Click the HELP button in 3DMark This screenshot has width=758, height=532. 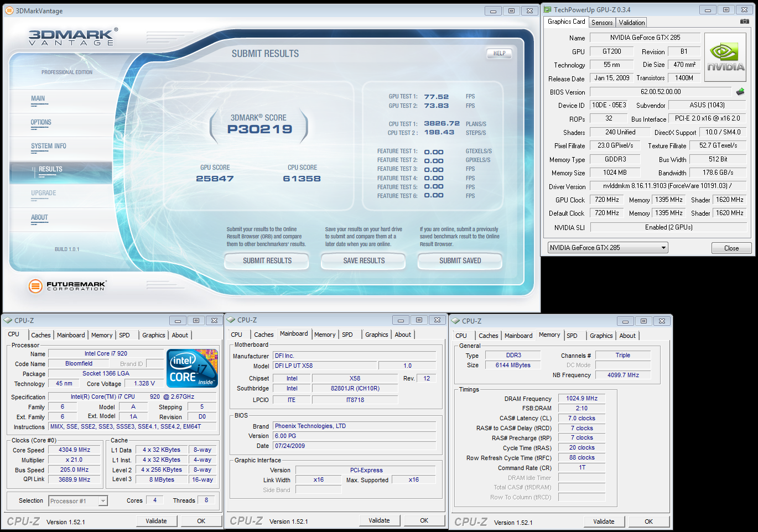point(499,54)
